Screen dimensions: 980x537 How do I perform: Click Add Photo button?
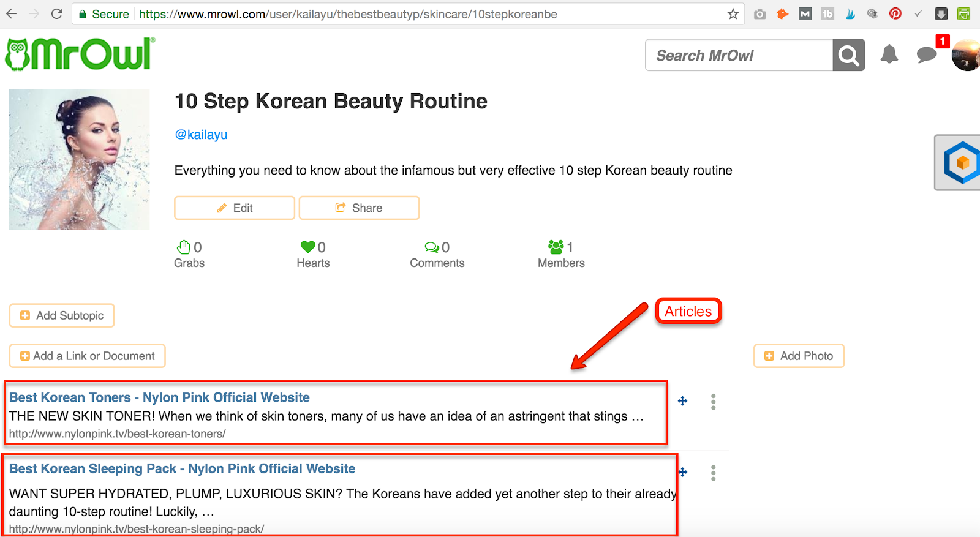coord(799,356)
